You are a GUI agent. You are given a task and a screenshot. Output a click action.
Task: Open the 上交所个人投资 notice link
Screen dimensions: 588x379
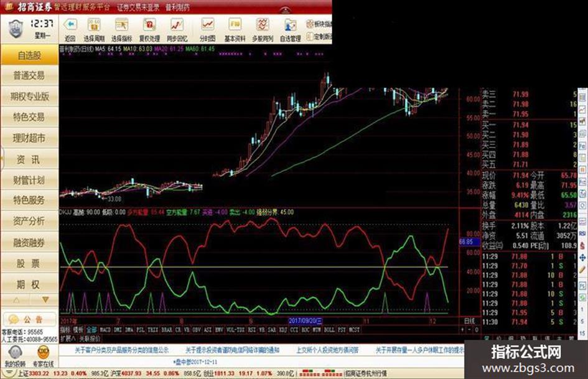point(327,350)
